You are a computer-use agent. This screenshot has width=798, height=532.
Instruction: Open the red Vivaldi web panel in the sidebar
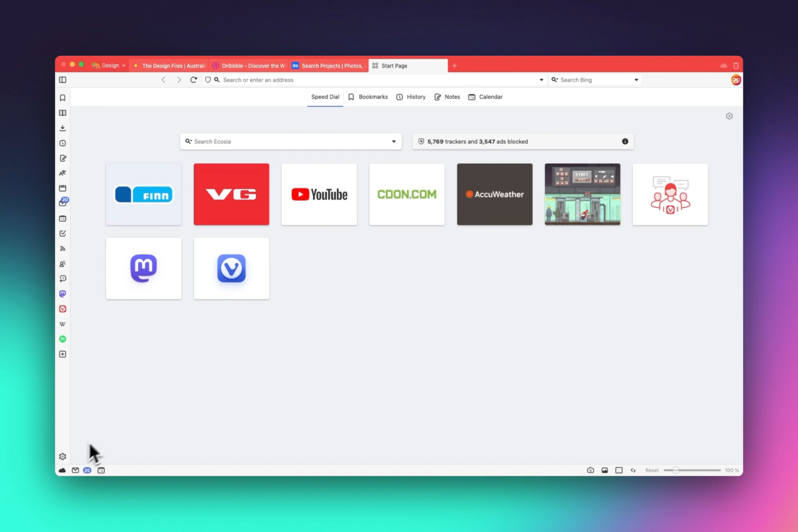tap(63, 309)
